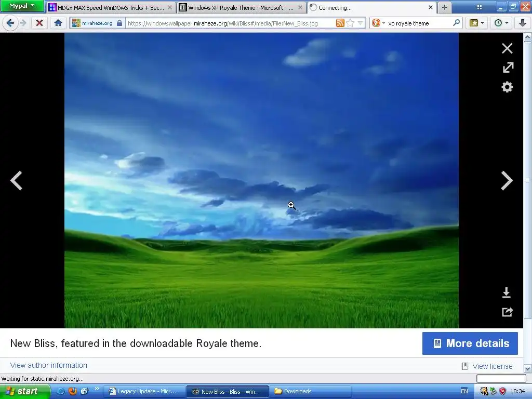
Task: Download the New Bliss image
Action: coord(506,292)
